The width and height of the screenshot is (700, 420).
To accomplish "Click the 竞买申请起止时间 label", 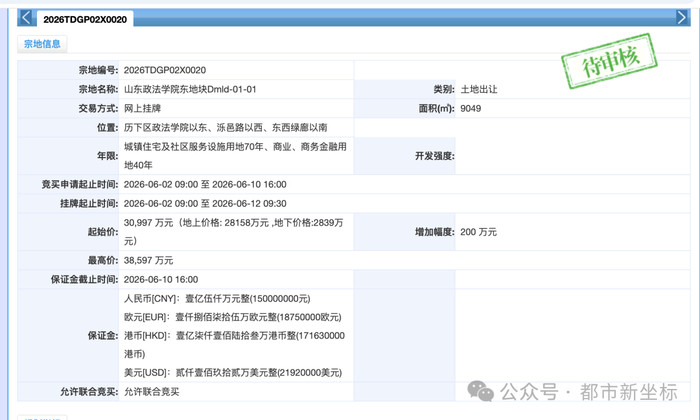I will click(x=80, y=184).
